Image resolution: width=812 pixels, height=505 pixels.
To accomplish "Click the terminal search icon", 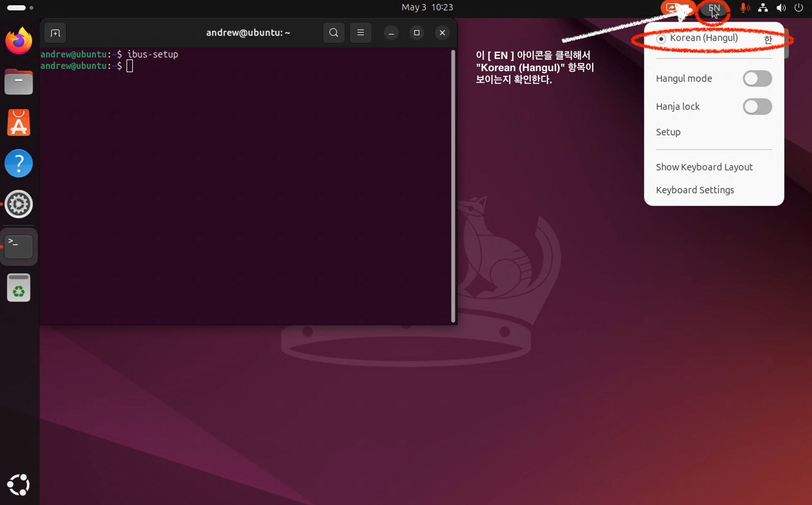I will pyautogui.click(x=333, y=33).
